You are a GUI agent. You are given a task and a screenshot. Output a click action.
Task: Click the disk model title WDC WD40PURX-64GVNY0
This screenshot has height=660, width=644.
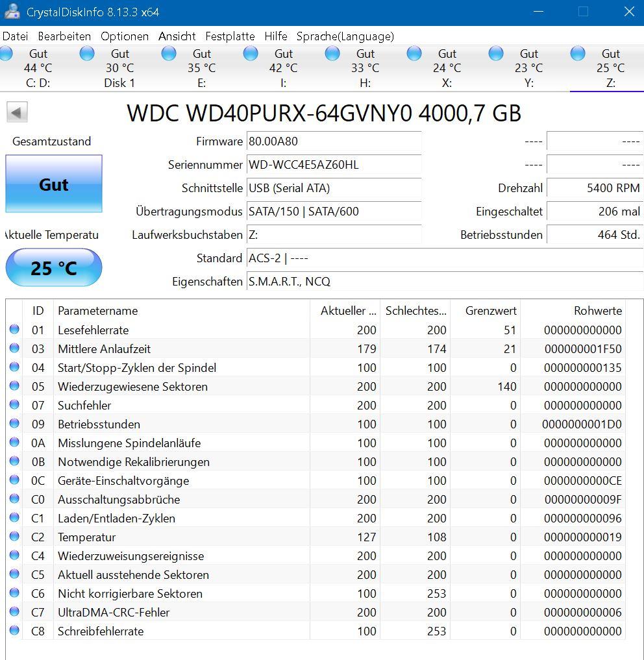[269, 113]
